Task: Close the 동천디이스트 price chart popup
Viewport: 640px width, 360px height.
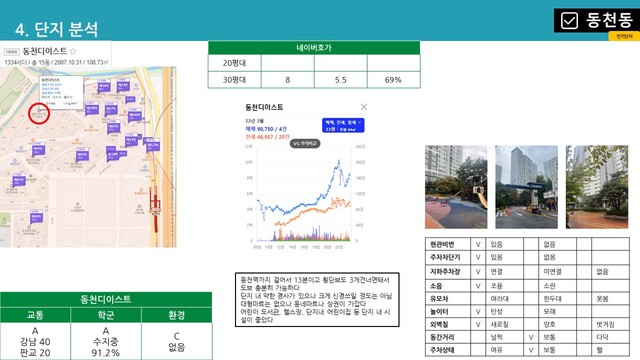Action: coord(364,107)
